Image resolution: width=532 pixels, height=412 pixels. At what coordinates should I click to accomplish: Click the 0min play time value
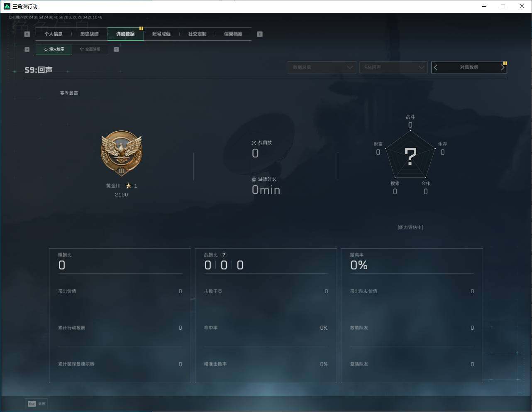[x=266, y=190]
